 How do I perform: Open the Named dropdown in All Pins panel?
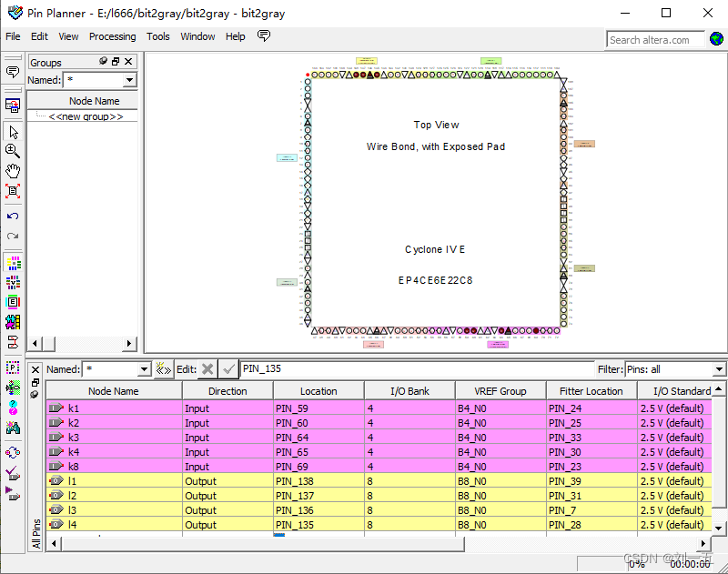(145, 369)
